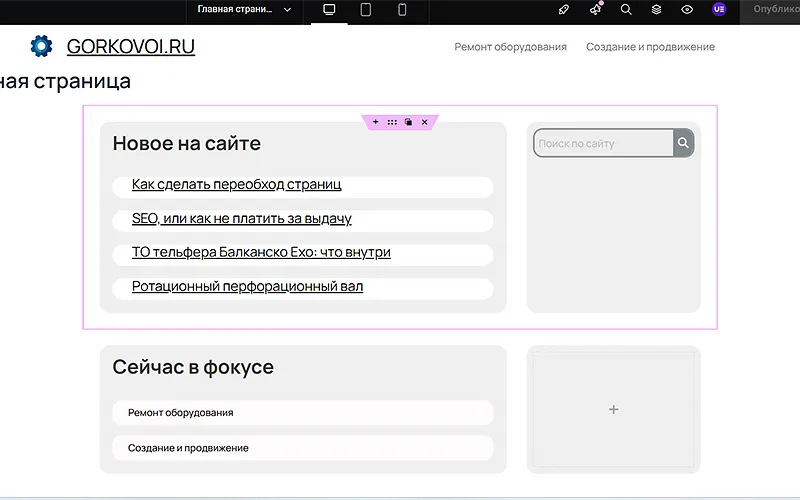Open the layers stack icon
This screenshot has height=500, width=800.
657,10
